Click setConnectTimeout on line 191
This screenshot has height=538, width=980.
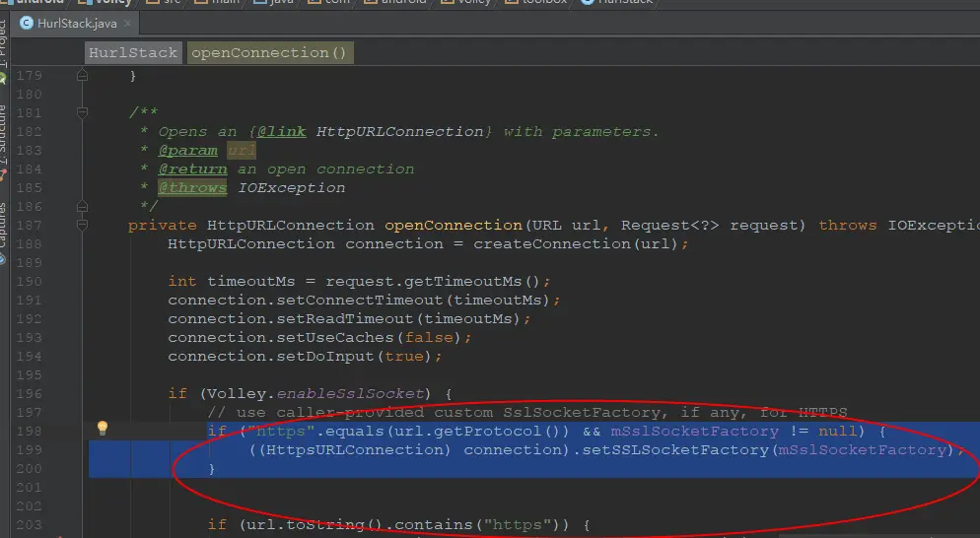click(360, 301)
